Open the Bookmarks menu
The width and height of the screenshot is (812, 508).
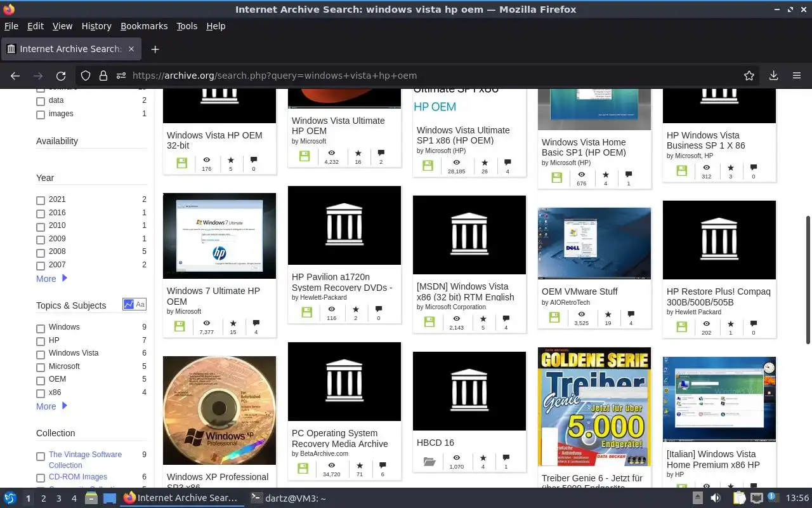(x=144, y=26)
